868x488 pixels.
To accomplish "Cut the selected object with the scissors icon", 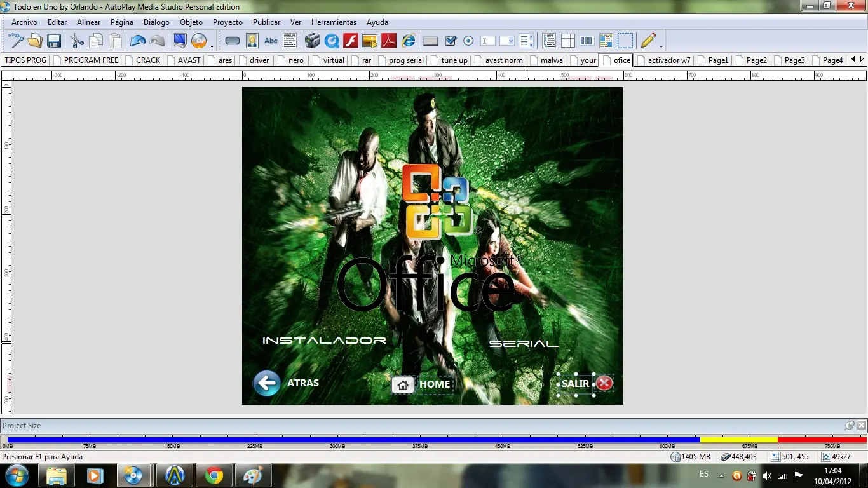I will [76, 41].
